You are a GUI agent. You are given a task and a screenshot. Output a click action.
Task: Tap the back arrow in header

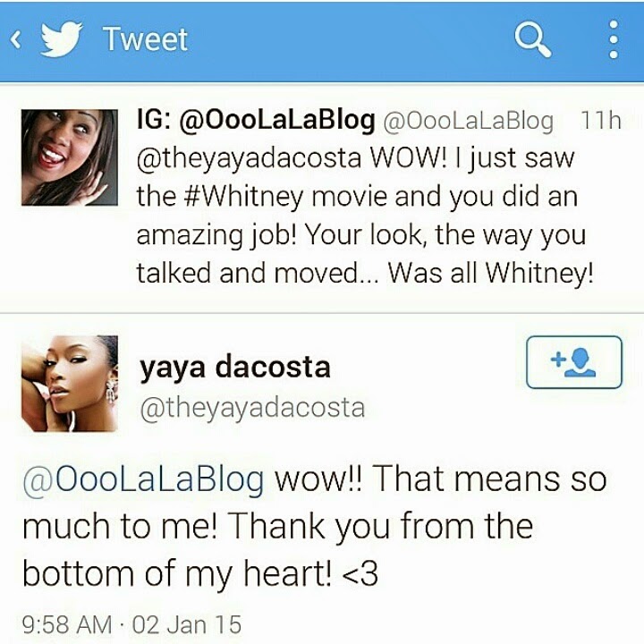tap(15, 40)
